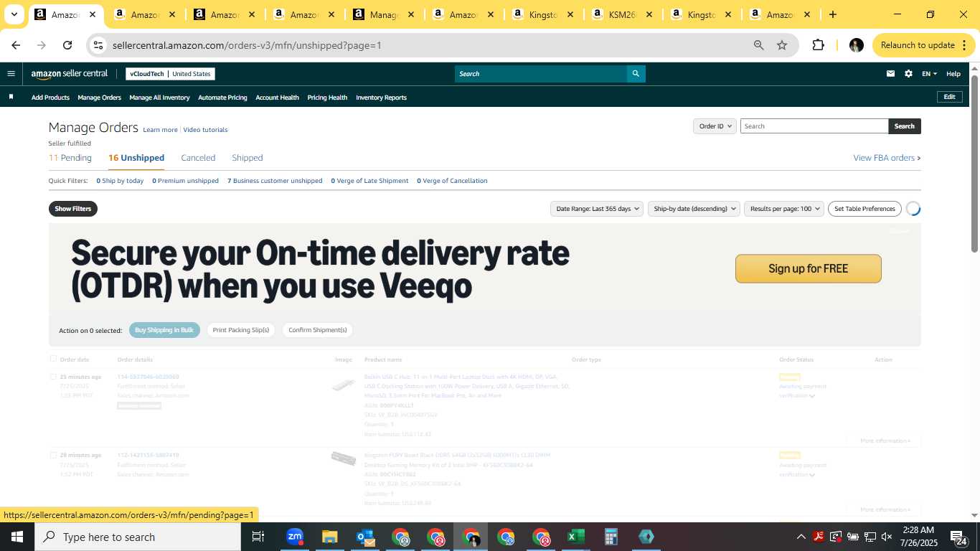
Task: Open View FBA orders link
Action: point(887,158)
